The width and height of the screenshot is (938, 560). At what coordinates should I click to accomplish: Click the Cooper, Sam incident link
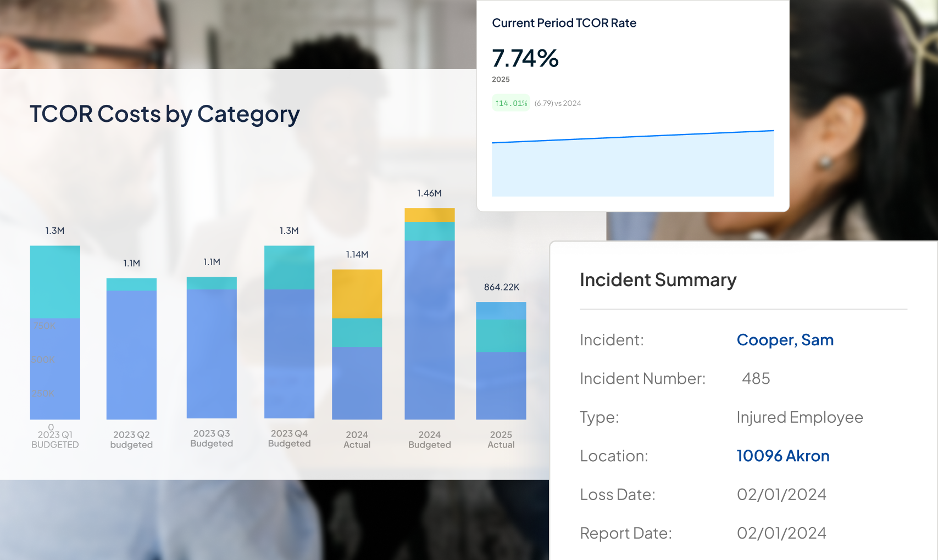point(785,340)
